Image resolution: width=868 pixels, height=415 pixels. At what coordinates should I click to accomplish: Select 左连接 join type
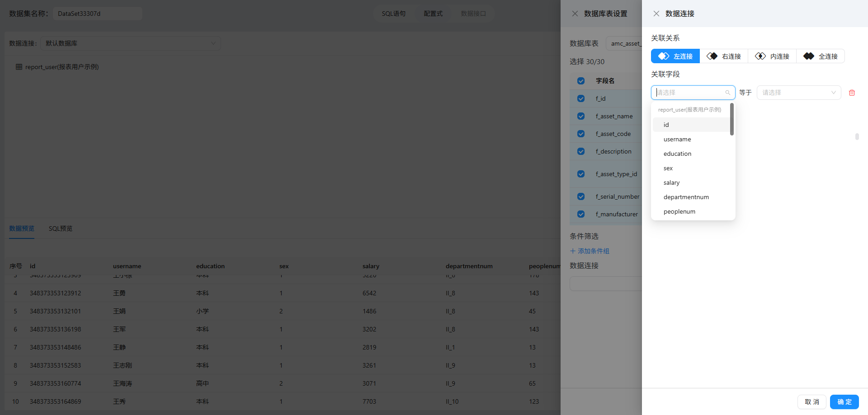click(675, 56)
